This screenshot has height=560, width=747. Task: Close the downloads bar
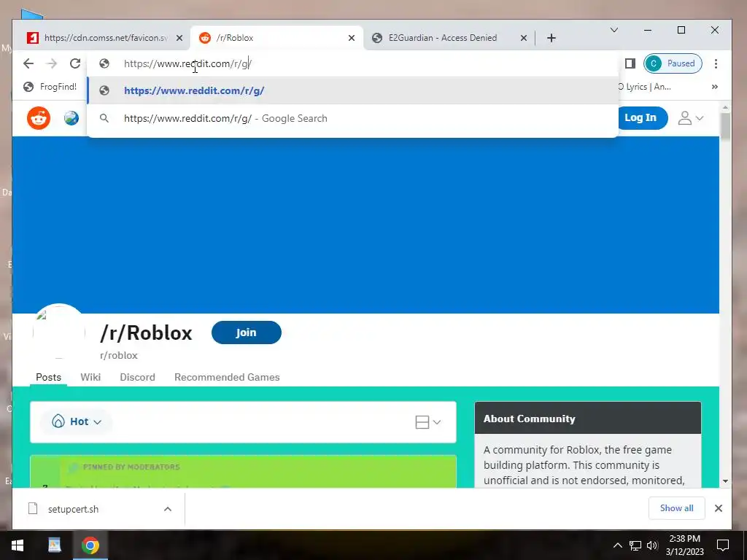click(x=719, y=508)
